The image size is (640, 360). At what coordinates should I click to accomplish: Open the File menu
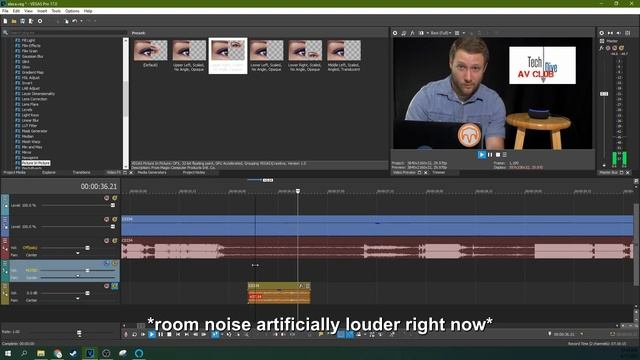click(x=5, y=11)
